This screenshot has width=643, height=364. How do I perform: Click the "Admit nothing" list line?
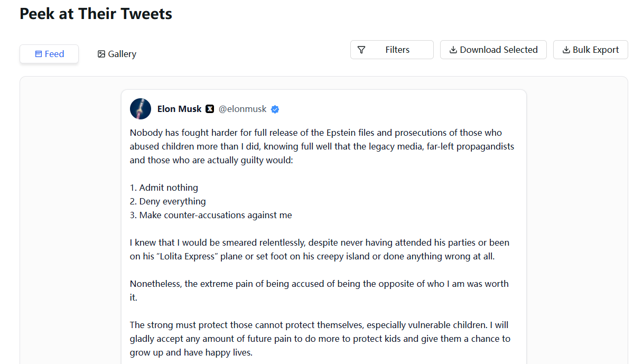tap(164, 188)
